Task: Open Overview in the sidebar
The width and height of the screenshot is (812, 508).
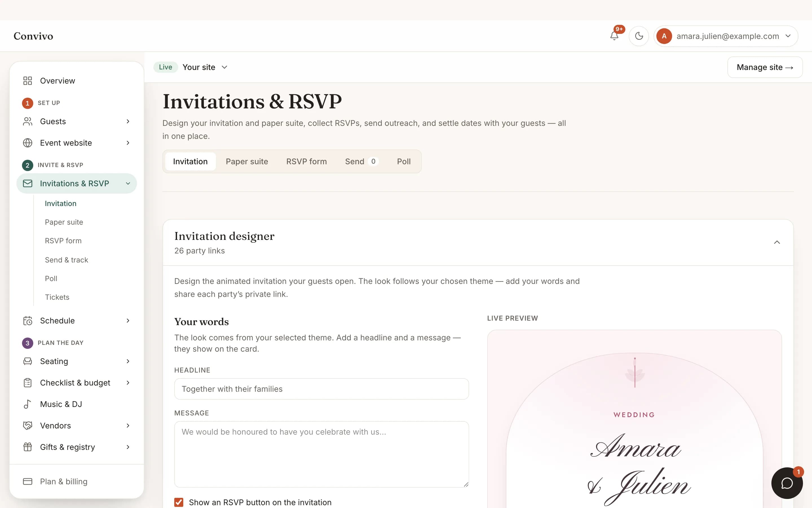Action: tap(76, 81)
